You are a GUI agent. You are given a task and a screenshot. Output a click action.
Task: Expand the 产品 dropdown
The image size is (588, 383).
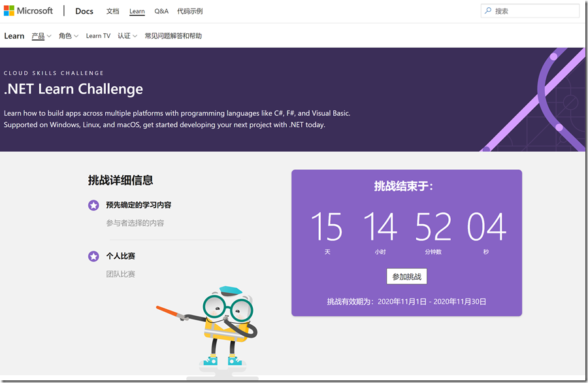[x=41, y=36]
